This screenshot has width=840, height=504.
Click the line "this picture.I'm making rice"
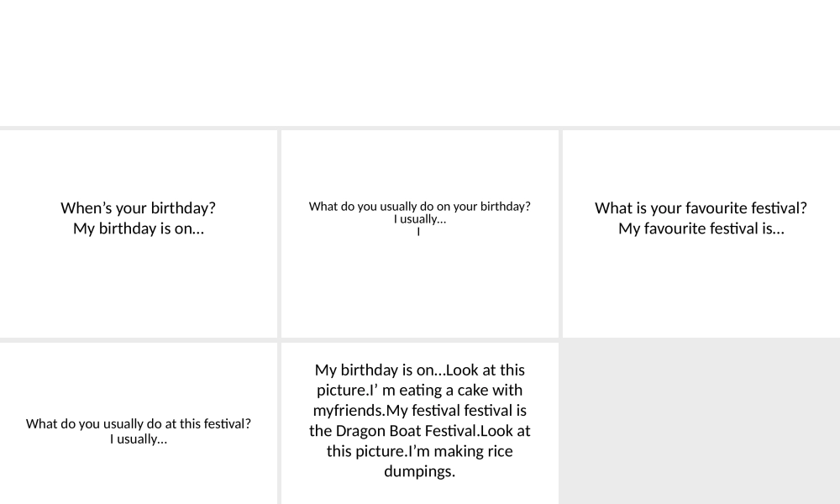[420, 451]
